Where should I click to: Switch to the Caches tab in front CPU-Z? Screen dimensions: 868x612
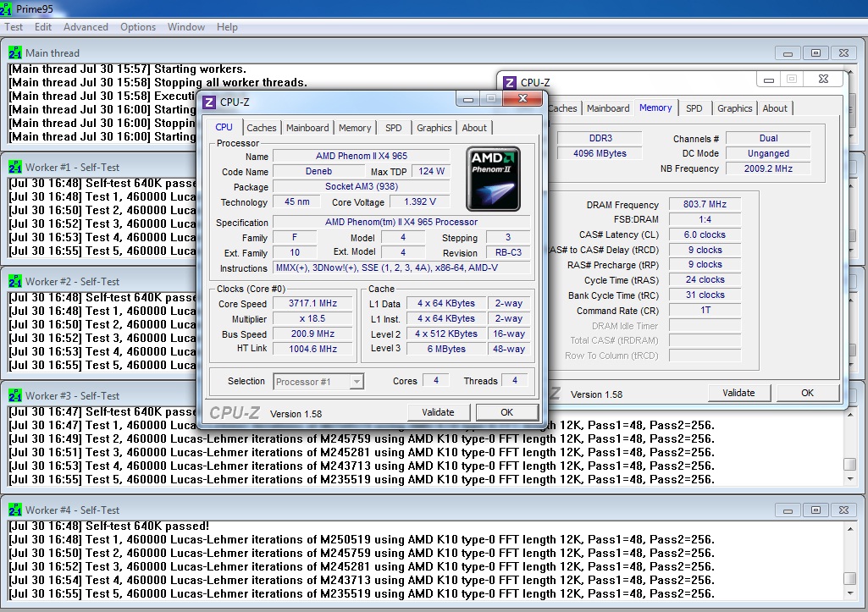(262, 128)
